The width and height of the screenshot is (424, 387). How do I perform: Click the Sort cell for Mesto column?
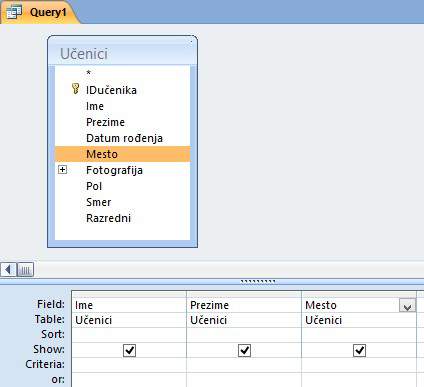(359, 335)
